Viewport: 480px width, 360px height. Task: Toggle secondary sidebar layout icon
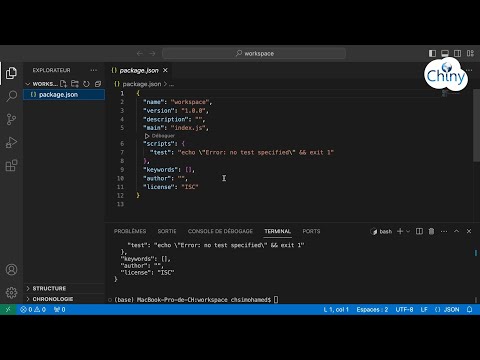click(458, 53)
